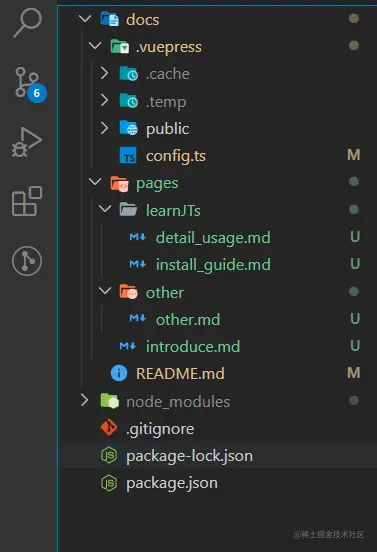Click the U status badge on detail_usage.md
Image resolution: width=377 pixels, height=552 pixels.
tap(355, 236)
